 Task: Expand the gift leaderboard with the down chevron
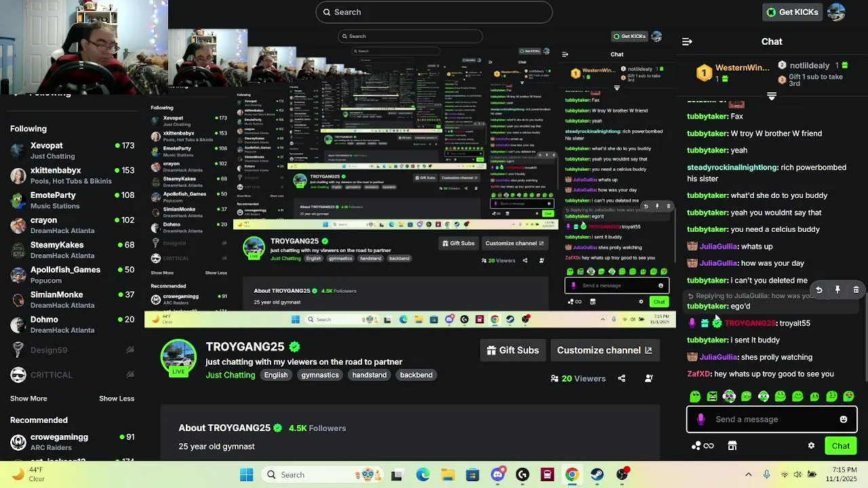pos(772,96)
